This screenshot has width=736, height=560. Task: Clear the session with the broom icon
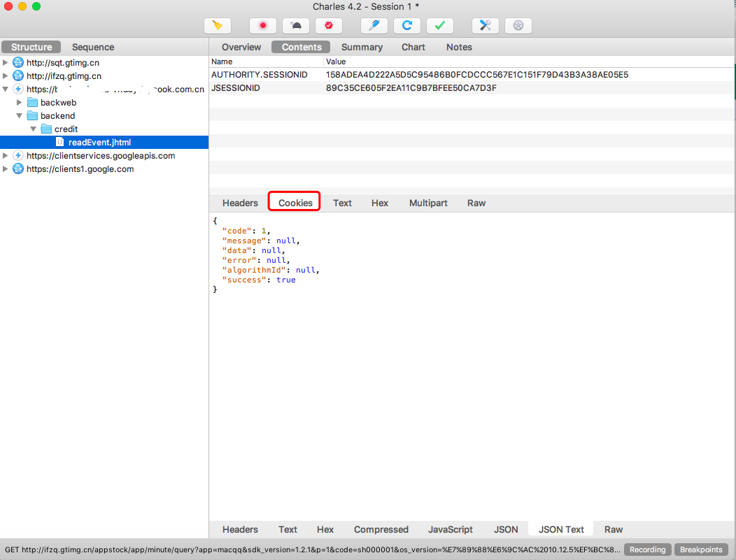218,25
